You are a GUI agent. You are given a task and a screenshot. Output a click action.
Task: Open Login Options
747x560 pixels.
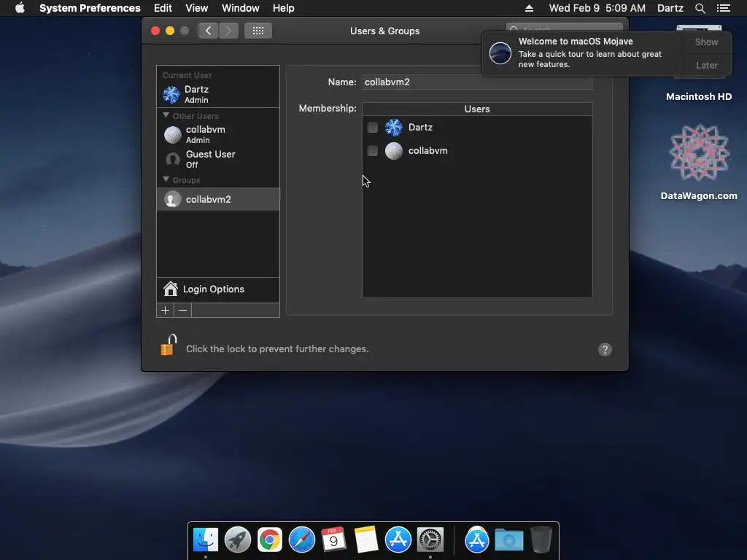tap(218, 289)
